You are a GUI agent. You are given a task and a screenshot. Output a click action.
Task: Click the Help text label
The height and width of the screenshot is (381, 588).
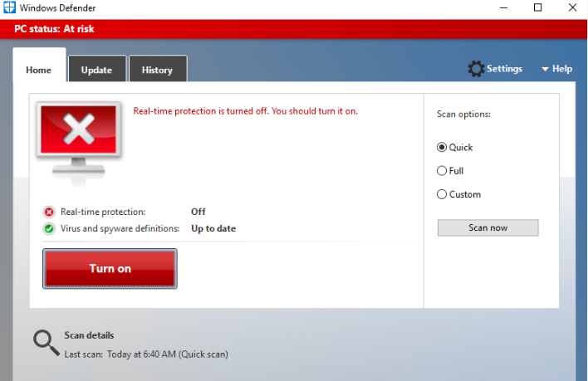(562, 69)
